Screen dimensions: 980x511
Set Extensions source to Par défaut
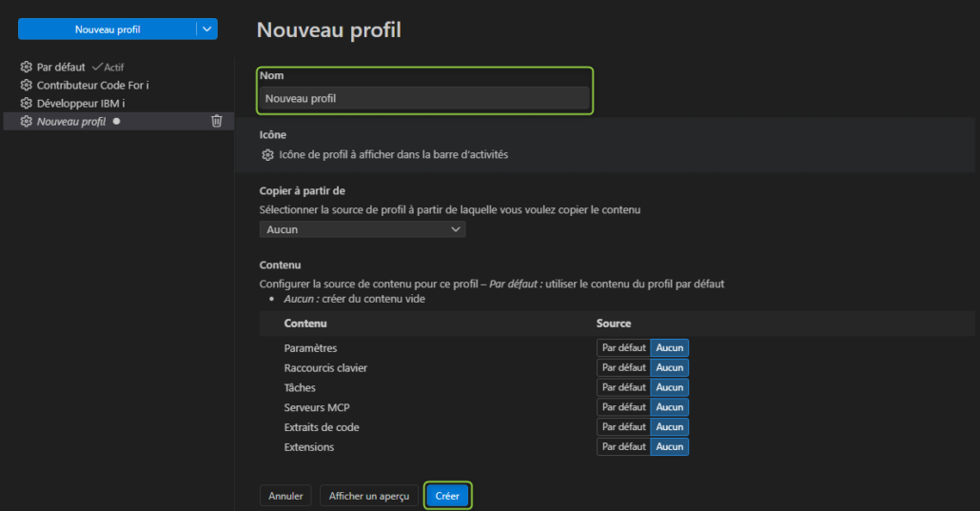click(x=623, y=447)
